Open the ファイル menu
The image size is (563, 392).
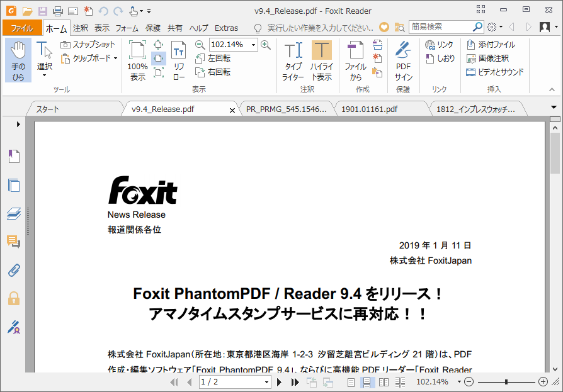(21, 28)
